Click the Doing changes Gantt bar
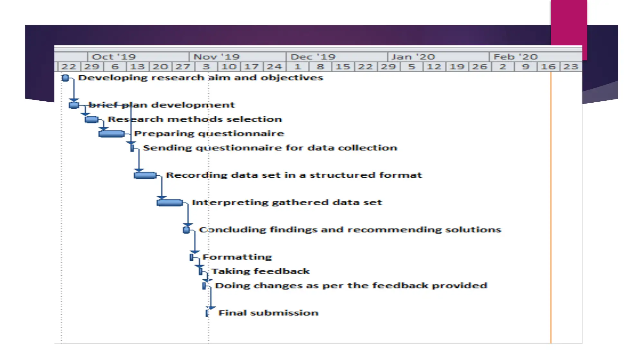 204,286
